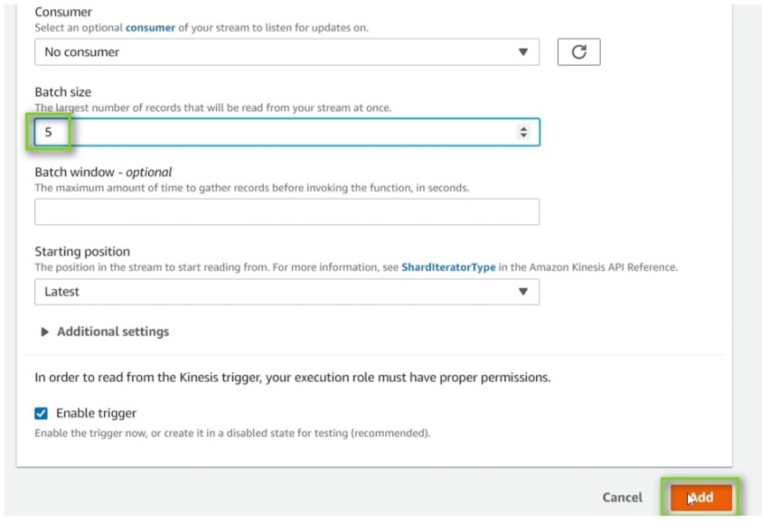Open the consumer documentation link
This screenshot has width=770, height=532.
[150, 28]
